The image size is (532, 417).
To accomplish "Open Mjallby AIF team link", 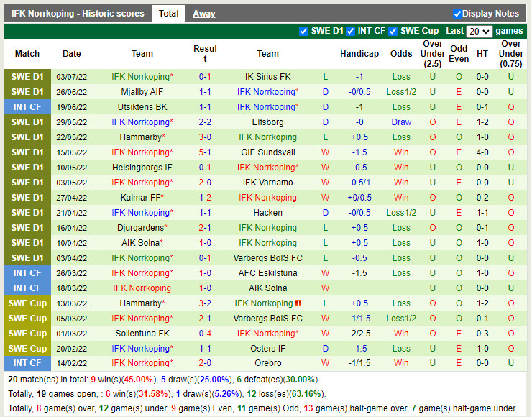I will coord(142,92).
